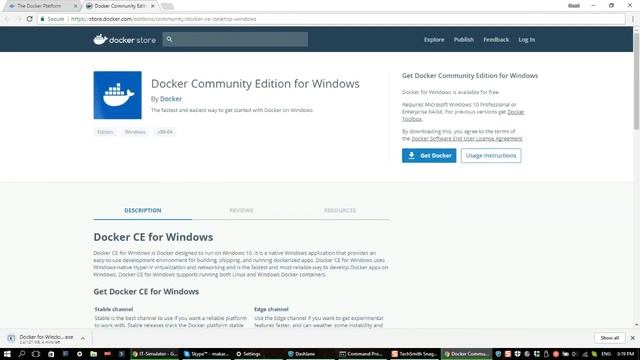Switch to Dashlane in the taskbar
This screenshot has width=640, height=360.
pos(301,354)
